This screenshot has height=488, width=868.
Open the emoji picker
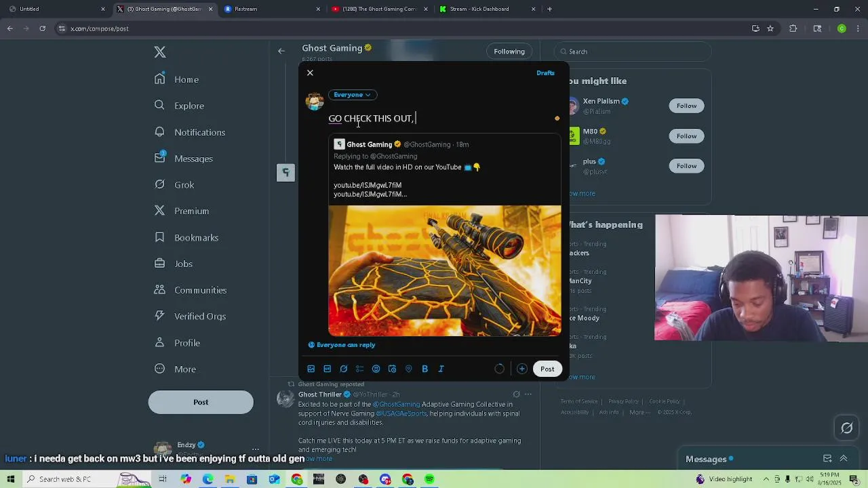376,369
